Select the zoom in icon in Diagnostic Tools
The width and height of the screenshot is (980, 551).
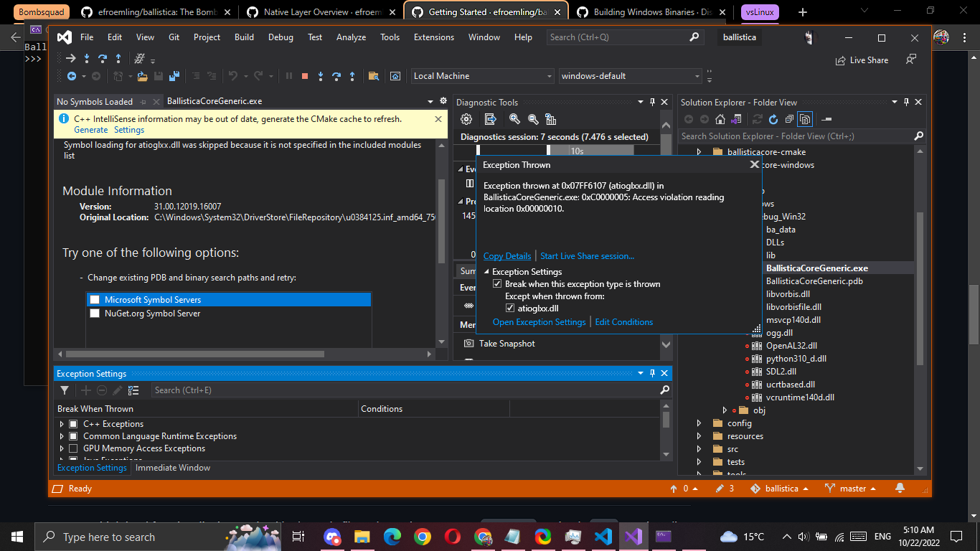(x=514, y=119)
